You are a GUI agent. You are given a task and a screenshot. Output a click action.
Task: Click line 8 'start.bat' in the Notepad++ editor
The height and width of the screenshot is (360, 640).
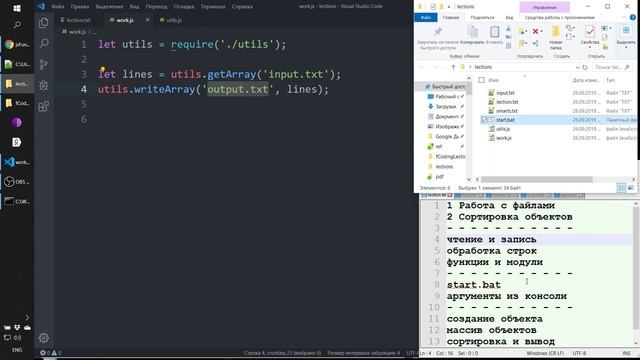click(473, 284)
